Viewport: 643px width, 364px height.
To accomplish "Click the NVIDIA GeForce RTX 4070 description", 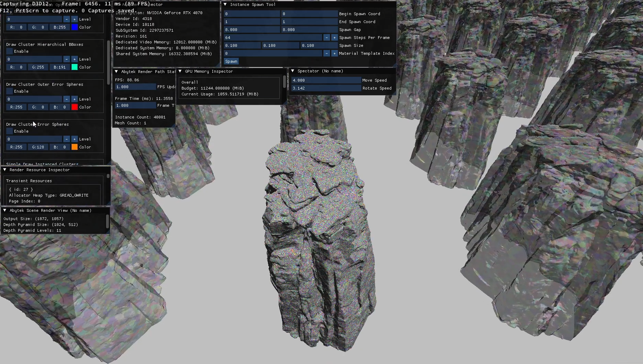I will tap(159, 13).
